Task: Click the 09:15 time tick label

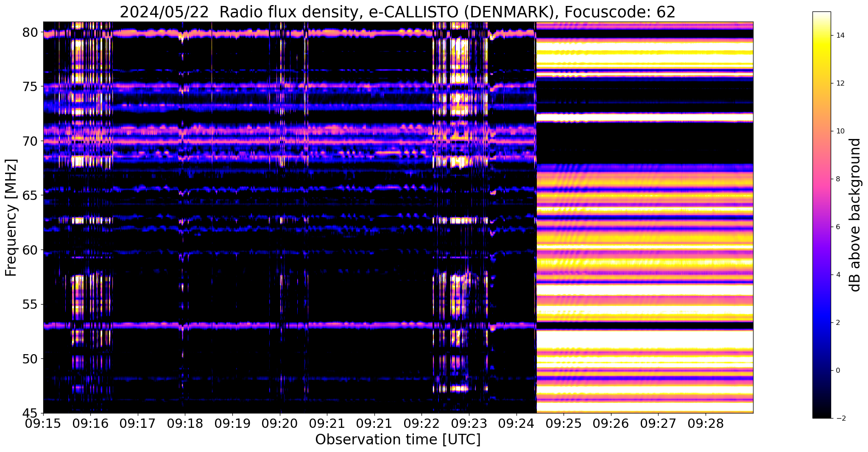Action: (x=43, y=423)
